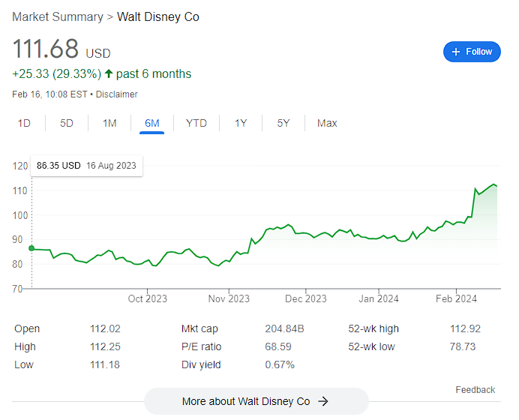Click the Div yield value 0.67%
The image size is (519, 420).
280,364
